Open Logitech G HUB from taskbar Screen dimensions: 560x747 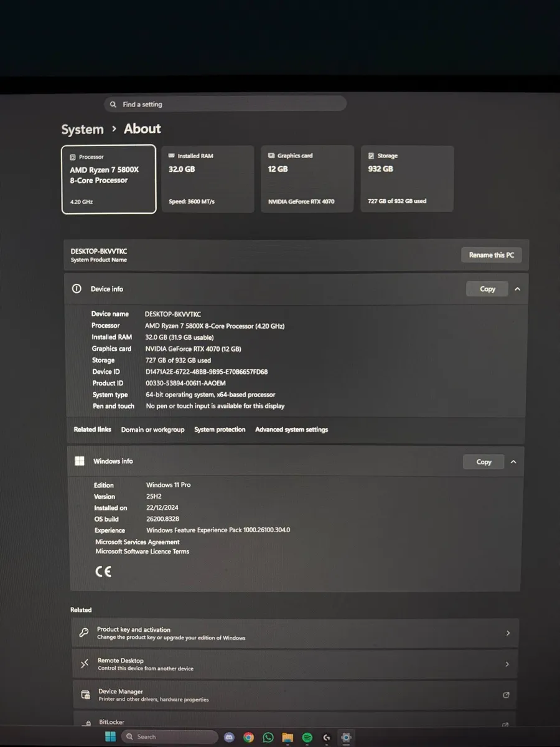(327, 737)
